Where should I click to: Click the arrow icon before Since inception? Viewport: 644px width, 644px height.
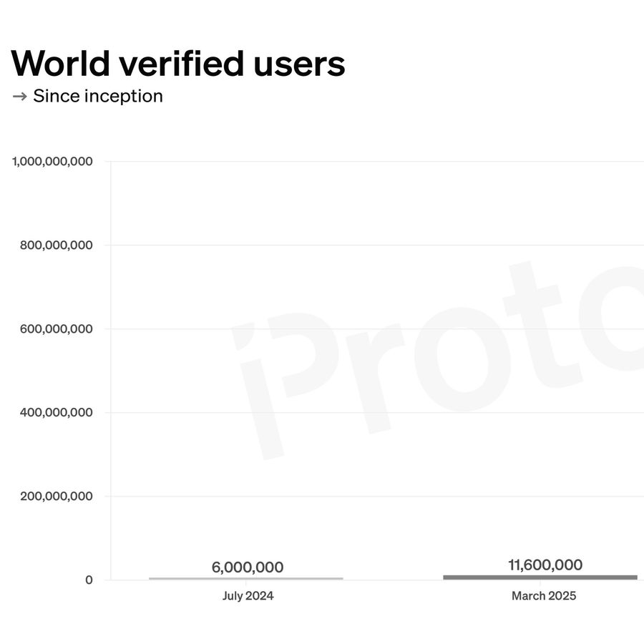coord(19,97)
